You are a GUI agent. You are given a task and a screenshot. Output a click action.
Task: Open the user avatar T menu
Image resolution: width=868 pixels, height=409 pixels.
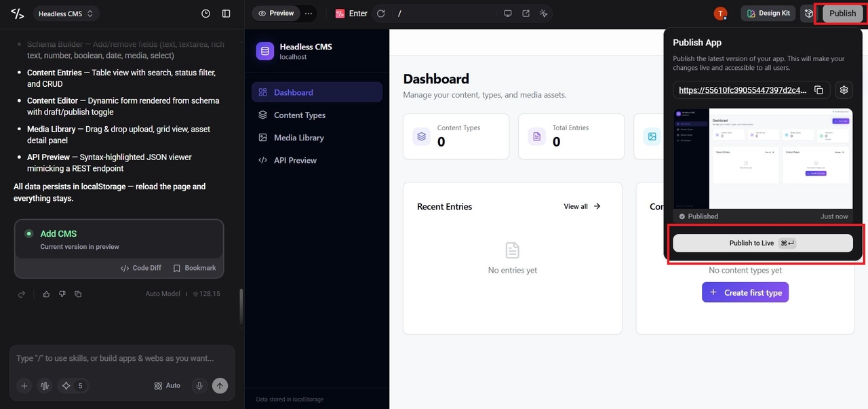(x=720, y=14)
